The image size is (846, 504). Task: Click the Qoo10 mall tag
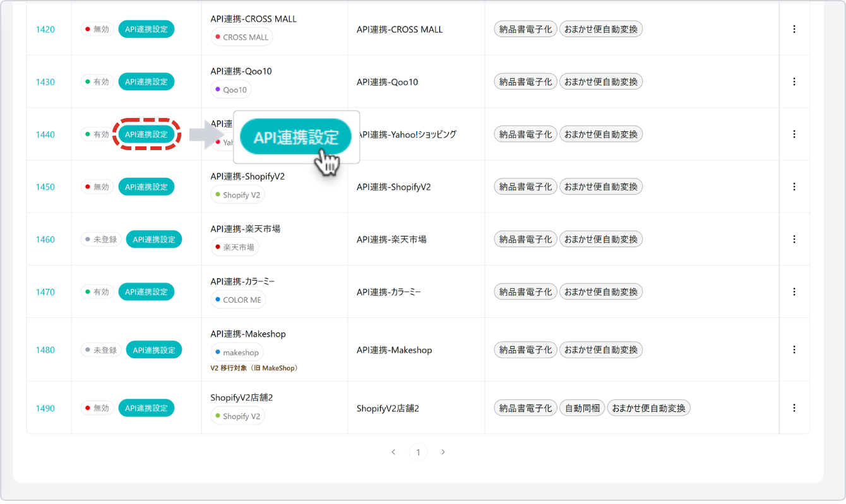pyautogui.click(x=231, y=90)
